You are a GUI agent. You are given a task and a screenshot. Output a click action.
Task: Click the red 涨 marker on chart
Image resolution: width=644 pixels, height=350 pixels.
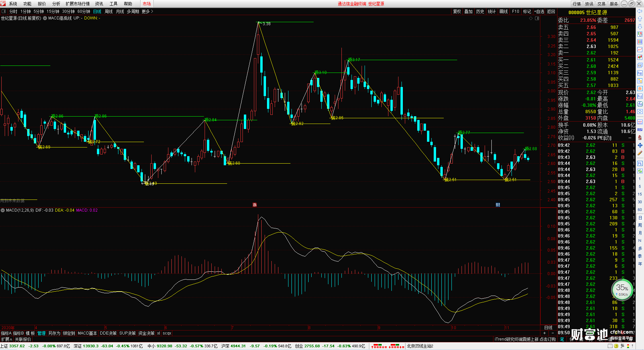pos(255,205)
